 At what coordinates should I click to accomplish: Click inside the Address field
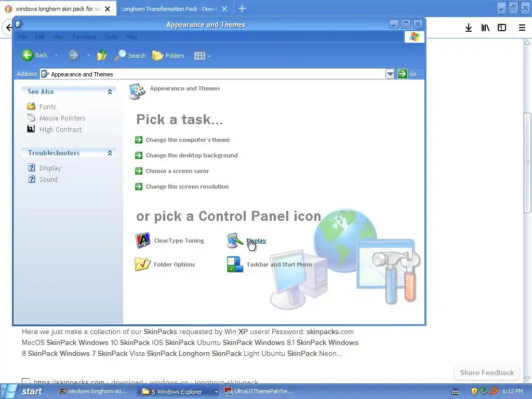click(x=212, y=74)
